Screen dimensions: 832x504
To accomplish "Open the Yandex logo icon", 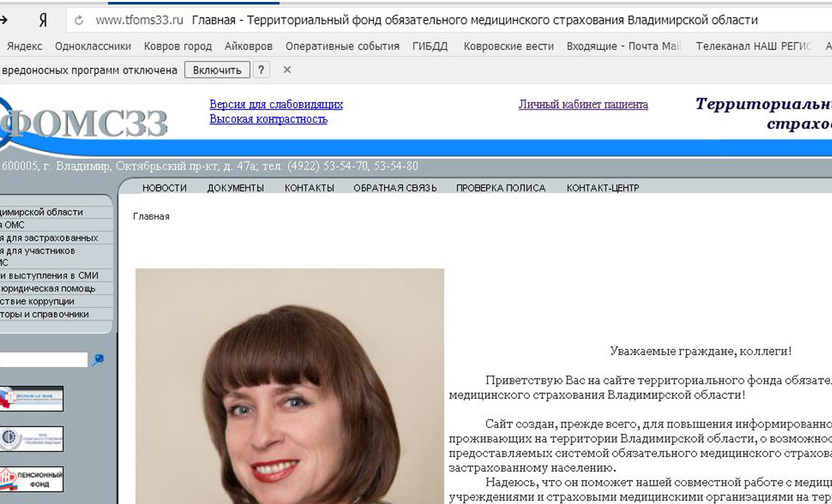I will (42, 20).
